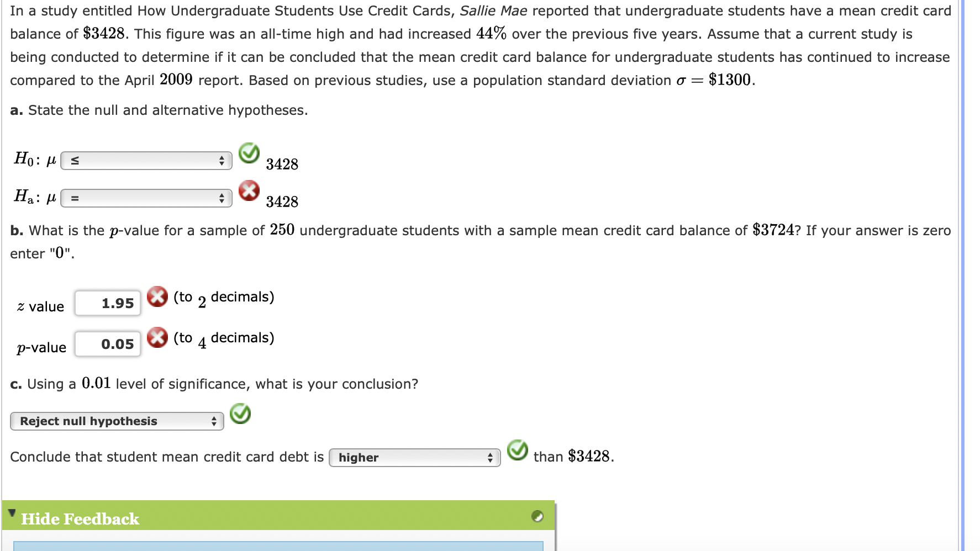Open the H0 inequality sign dropdown

tap(146, 161)
